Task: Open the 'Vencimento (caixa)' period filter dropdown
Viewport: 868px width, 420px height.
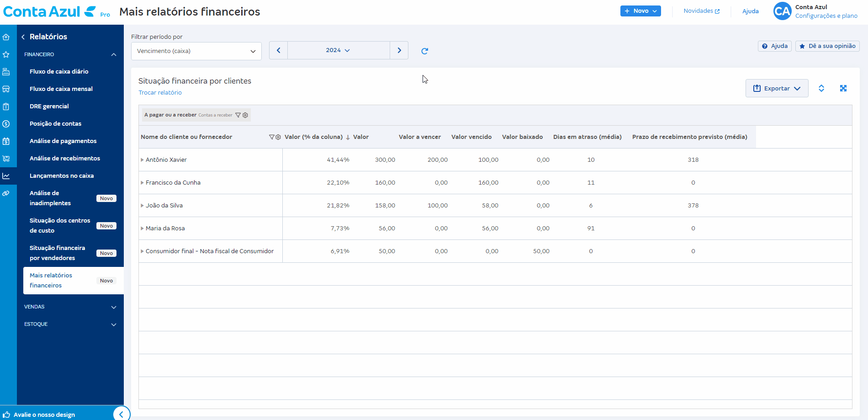Action: 196,51
